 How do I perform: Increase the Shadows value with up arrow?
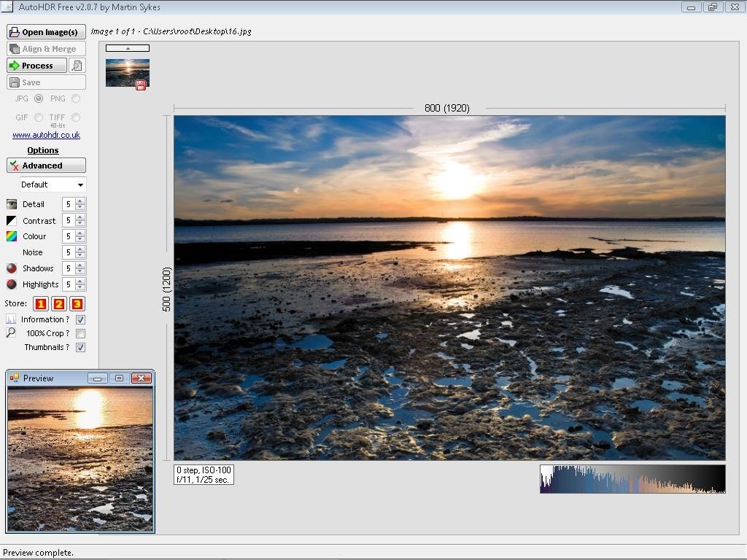(80, 265)
